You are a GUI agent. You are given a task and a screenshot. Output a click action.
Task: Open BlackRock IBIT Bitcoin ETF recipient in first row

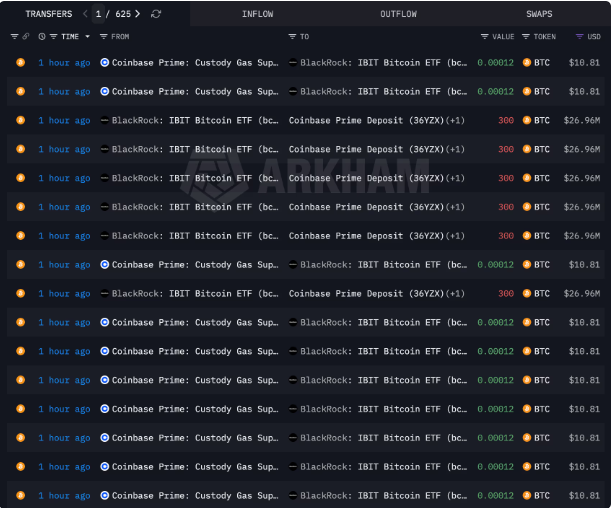tap(382, 62)
